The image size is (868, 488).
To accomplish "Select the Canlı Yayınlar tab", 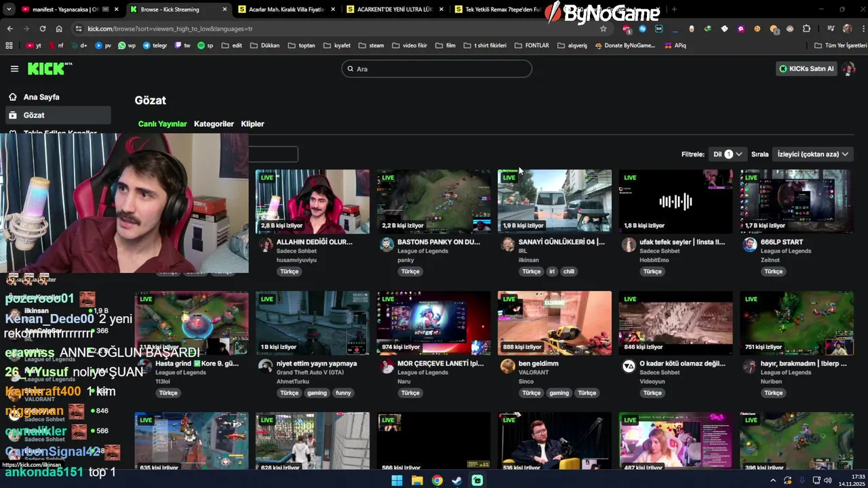I will [x=162, y=124].
